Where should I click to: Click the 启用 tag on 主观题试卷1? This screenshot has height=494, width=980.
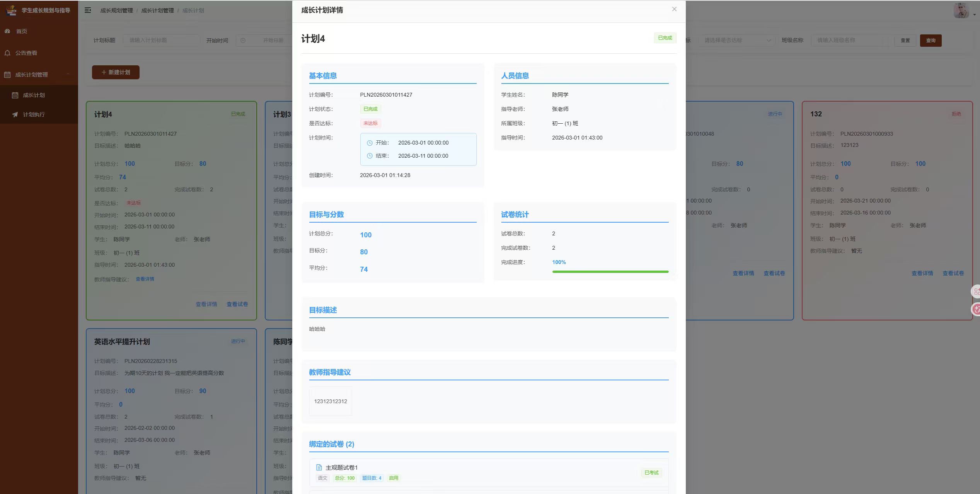pos(394,478)
